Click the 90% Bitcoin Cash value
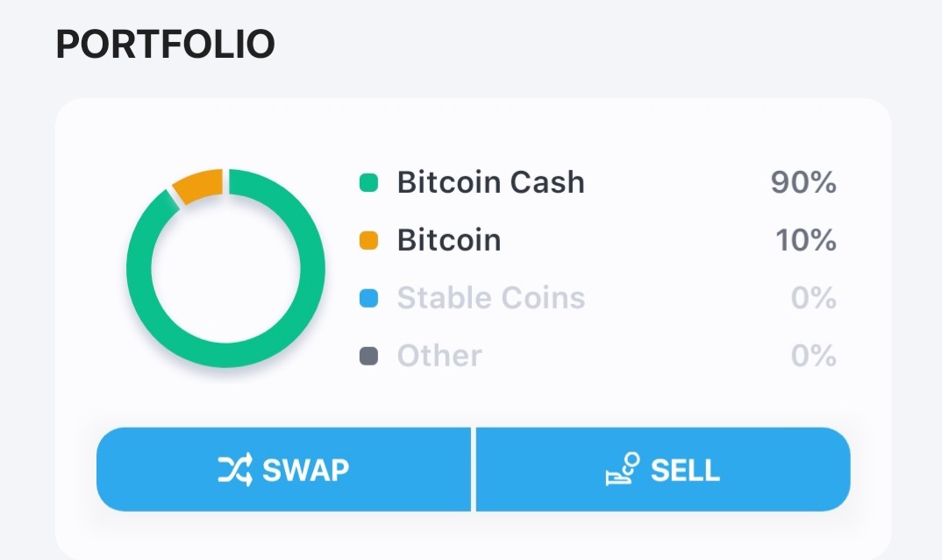This screenshot has width=942, height=560. (x=803, y=182)
